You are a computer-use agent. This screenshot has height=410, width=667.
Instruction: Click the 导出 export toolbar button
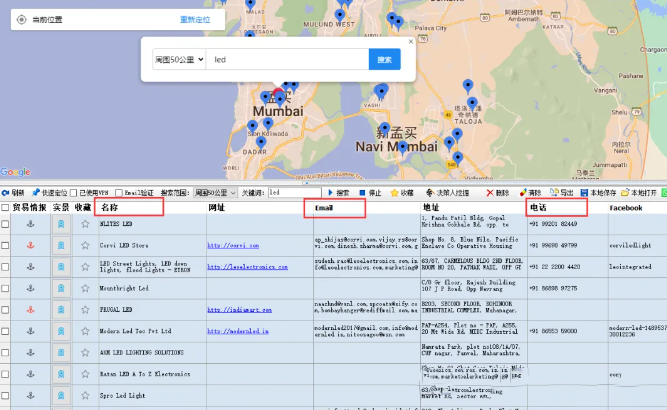coord(562,193)
